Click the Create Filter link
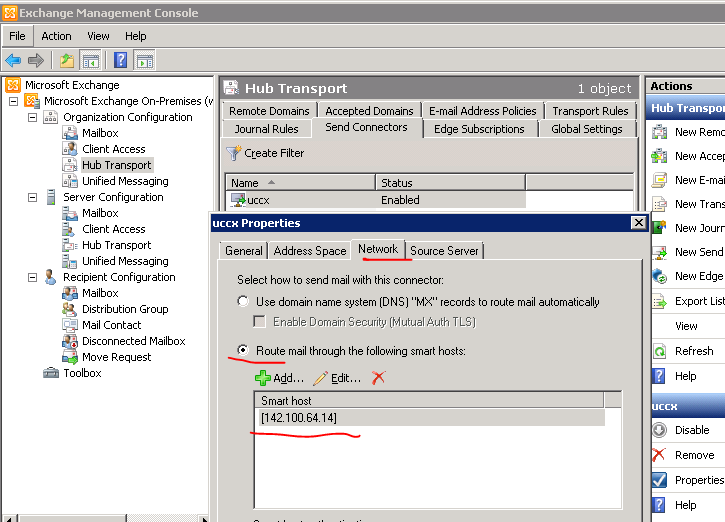 point(274,153)
